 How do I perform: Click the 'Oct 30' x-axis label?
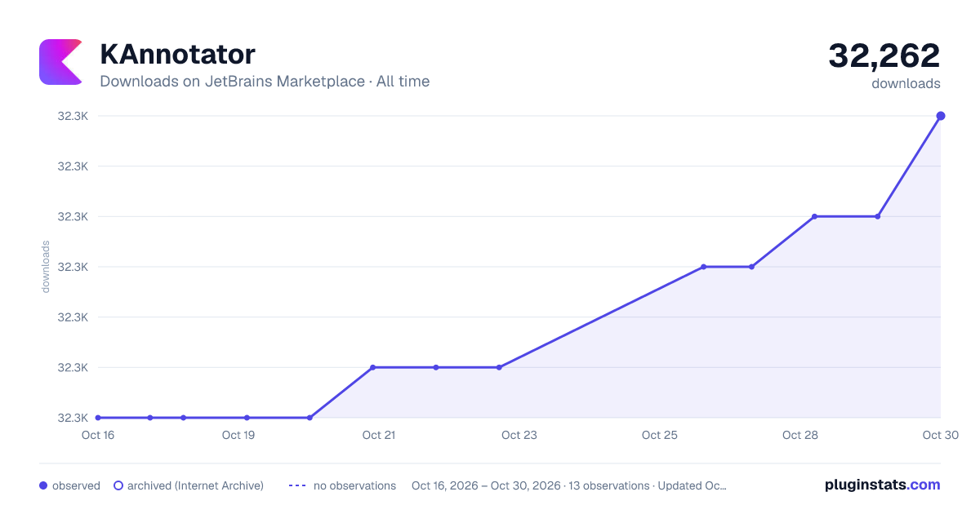pos(939,435)
